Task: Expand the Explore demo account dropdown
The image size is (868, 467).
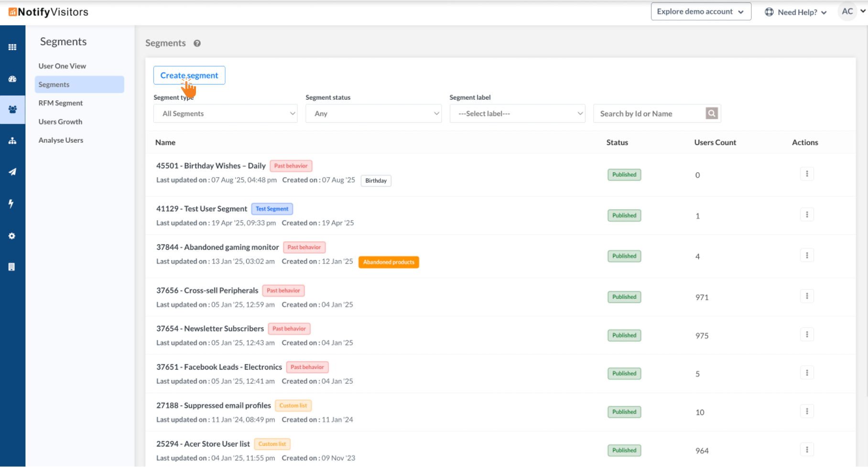Action: (700, 11)
